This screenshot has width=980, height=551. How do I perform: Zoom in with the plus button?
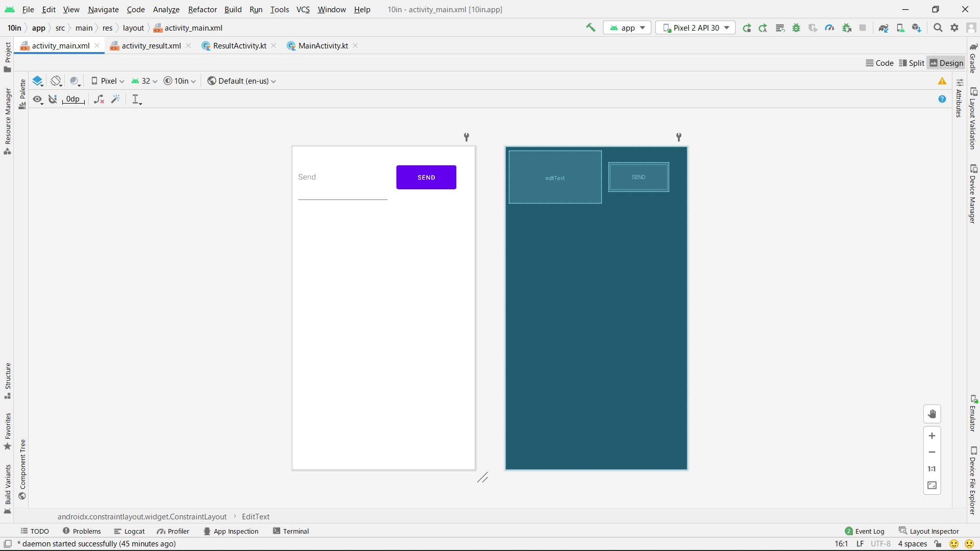tap(932, 436)
